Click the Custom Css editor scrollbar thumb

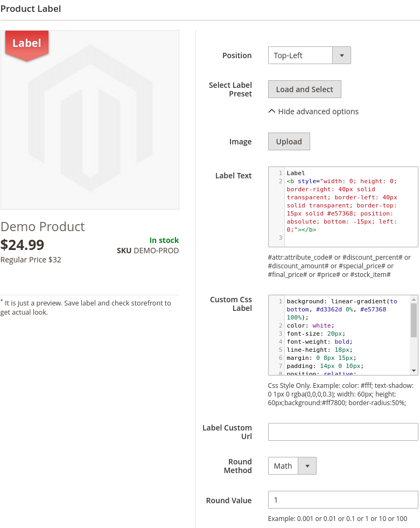(x=414, y=320)
